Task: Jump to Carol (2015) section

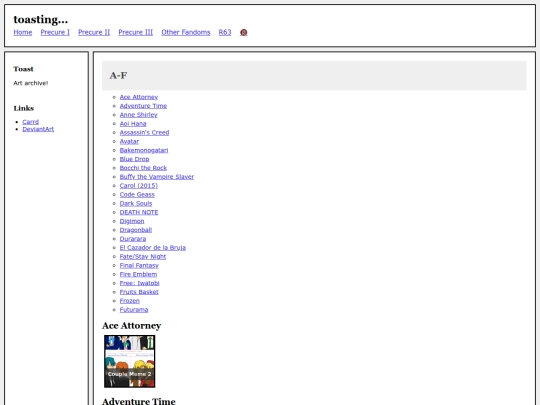Action: pyautogui.click(x=139, y=186)
